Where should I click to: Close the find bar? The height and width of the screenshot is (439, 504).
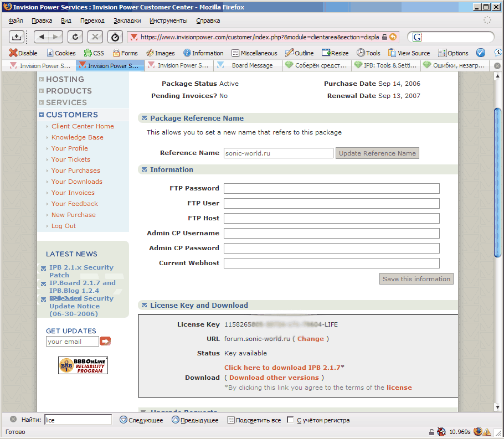(13, 420)
